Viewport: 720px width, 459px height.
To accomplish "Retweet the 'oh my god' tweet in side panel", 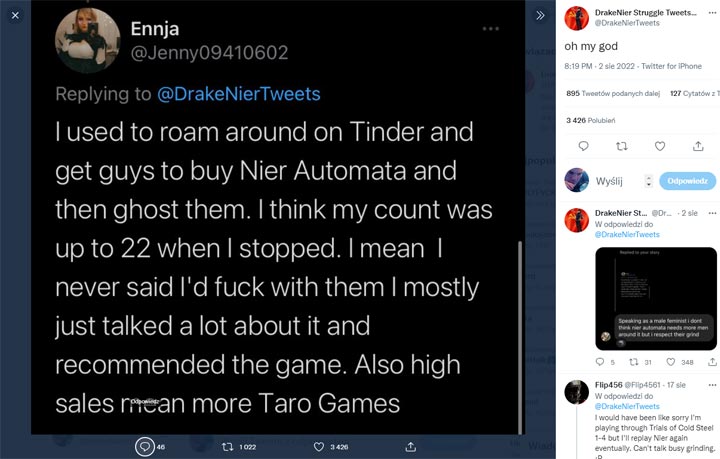I will coord(620,145).
